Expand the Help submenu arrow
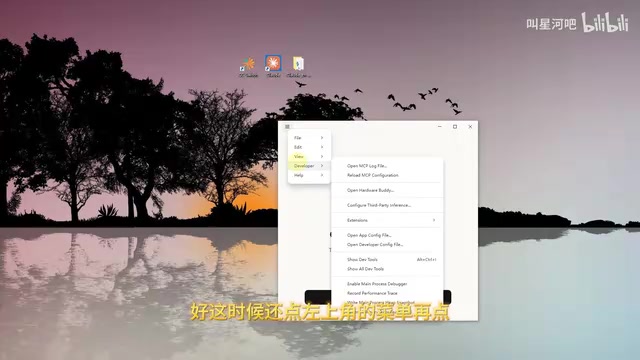This screenshot has height=360, width=640. point(322,175)
